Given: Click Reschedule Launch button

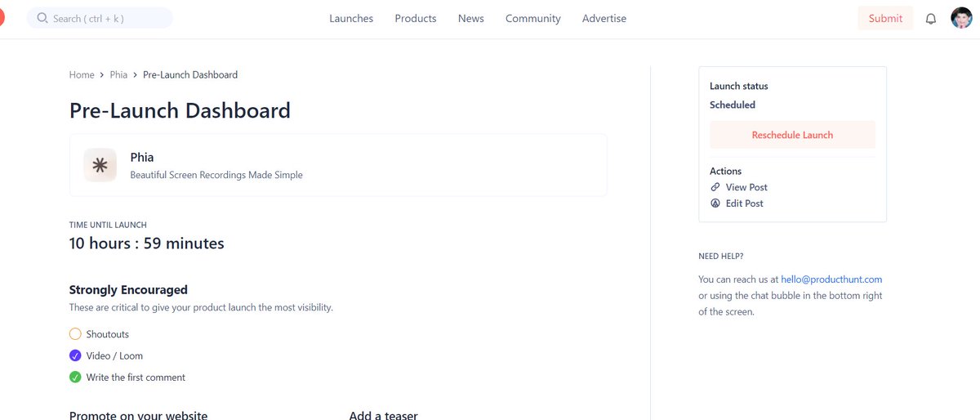Looking at the screenshot, I should [x=792, y=135].
